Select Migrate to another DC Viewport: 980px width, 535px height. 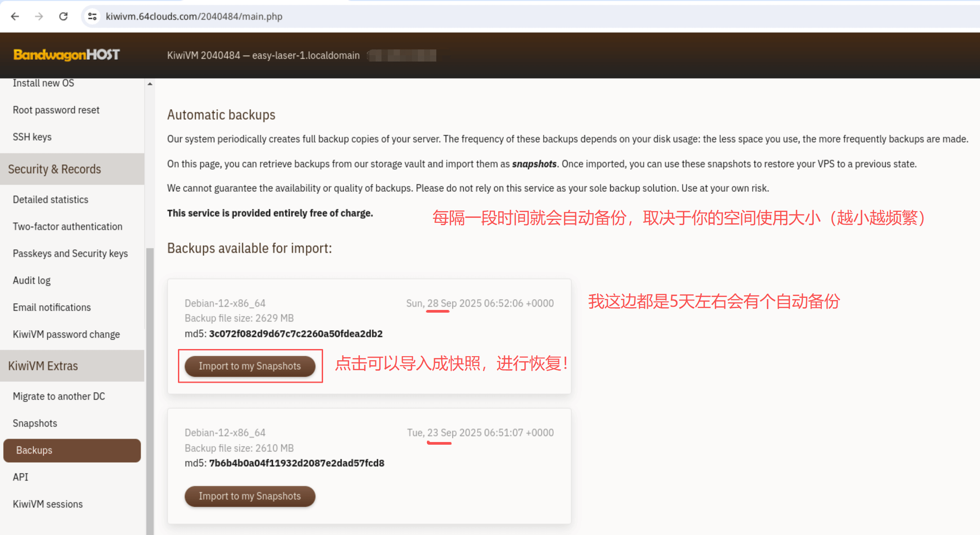59,396
